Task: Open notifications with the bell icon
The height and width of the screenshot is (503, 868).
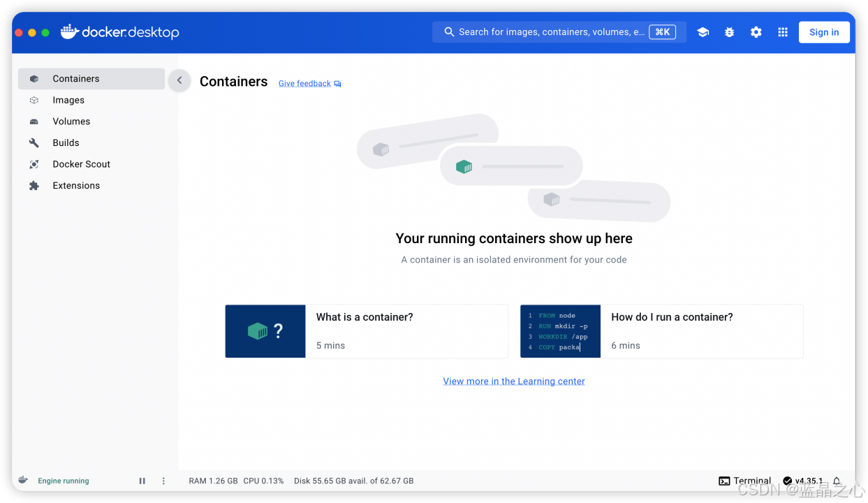Action: [x=837, y=481]
